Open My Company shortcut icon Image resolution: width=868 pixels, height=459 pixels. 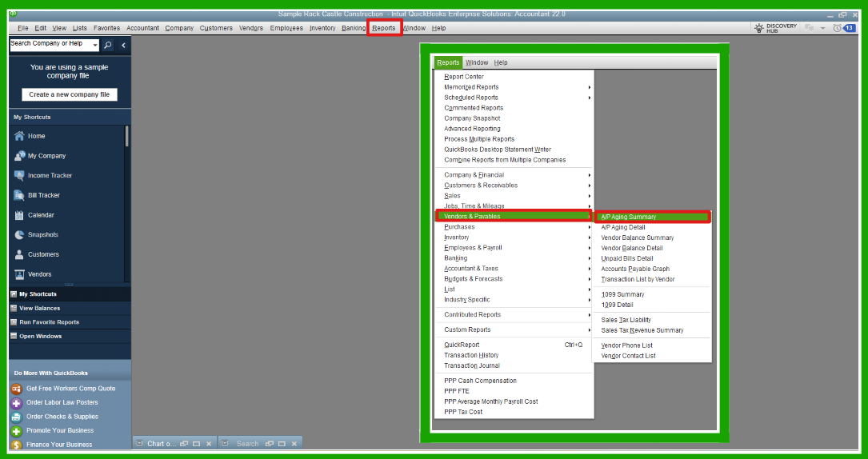(19, 156)
